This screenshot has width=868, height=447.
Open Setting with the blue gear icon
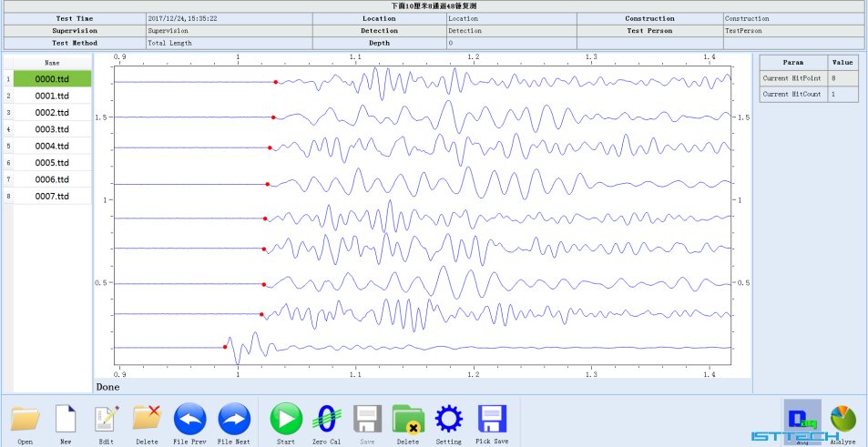448,419
